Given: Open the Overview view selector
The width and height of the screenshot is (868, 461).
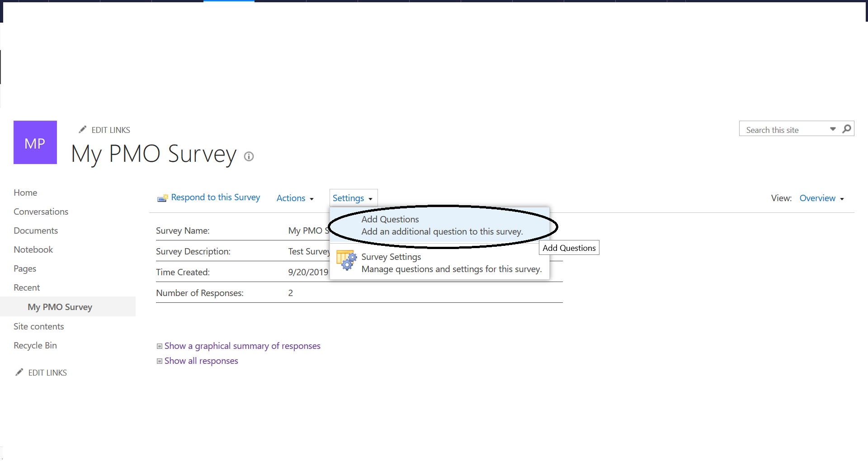Looking at the screenshot, I should click(822, 198).
